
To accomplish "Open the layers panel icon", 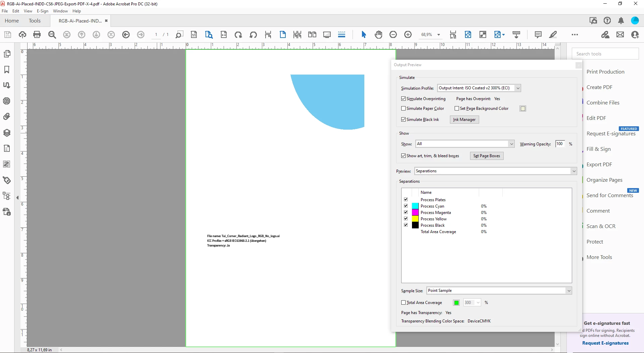I will 7,133.
